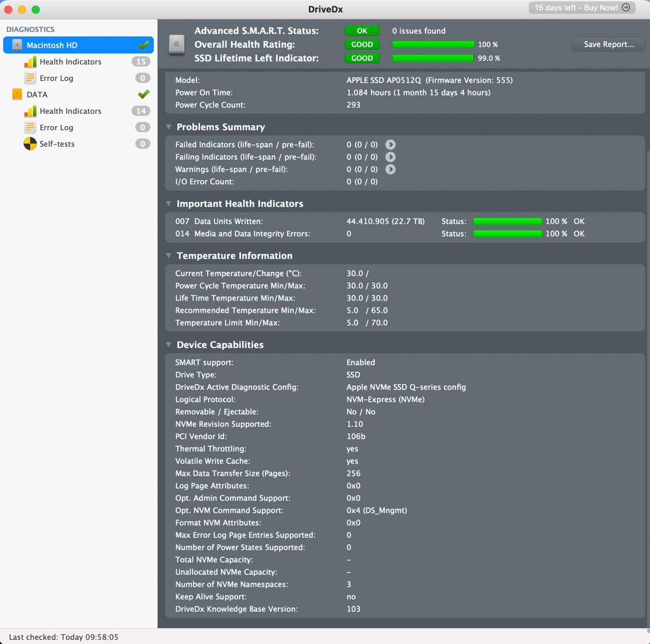Click the arrow icon next to Failing Indicators
The width and height of the screenshot is (650, 644).
[x=391, y=157]
